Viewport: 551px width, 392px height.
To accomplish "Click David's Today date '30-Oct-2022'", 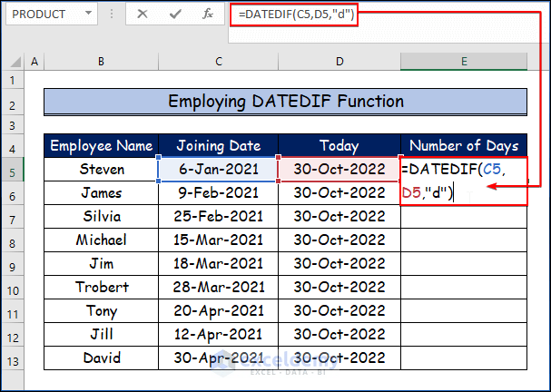I will 339,358.
